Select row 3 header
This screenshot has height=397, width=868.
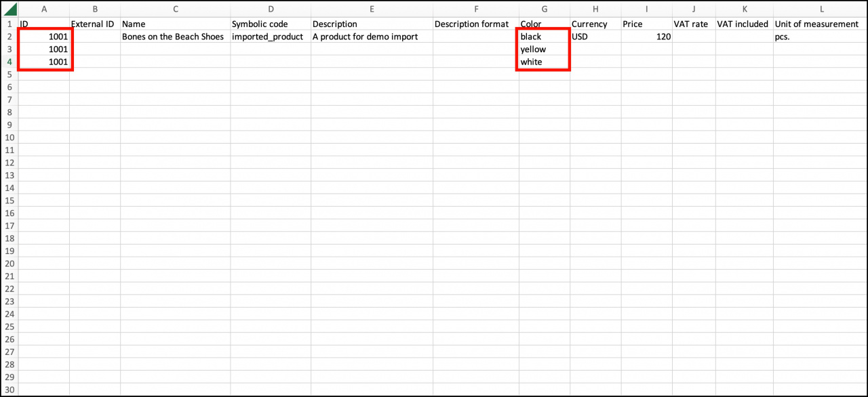9,49
